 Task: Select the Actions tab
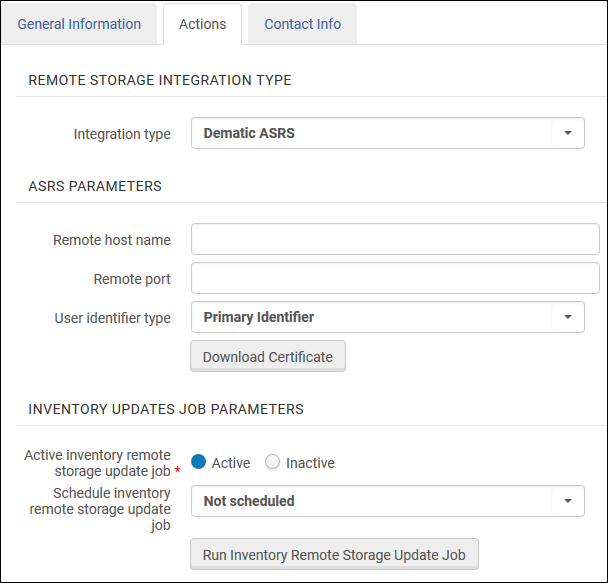point(202,24)
